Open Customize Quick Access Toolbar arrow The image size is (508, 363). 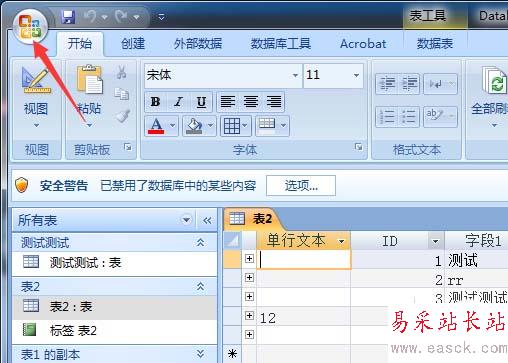(x=162, y=17)
